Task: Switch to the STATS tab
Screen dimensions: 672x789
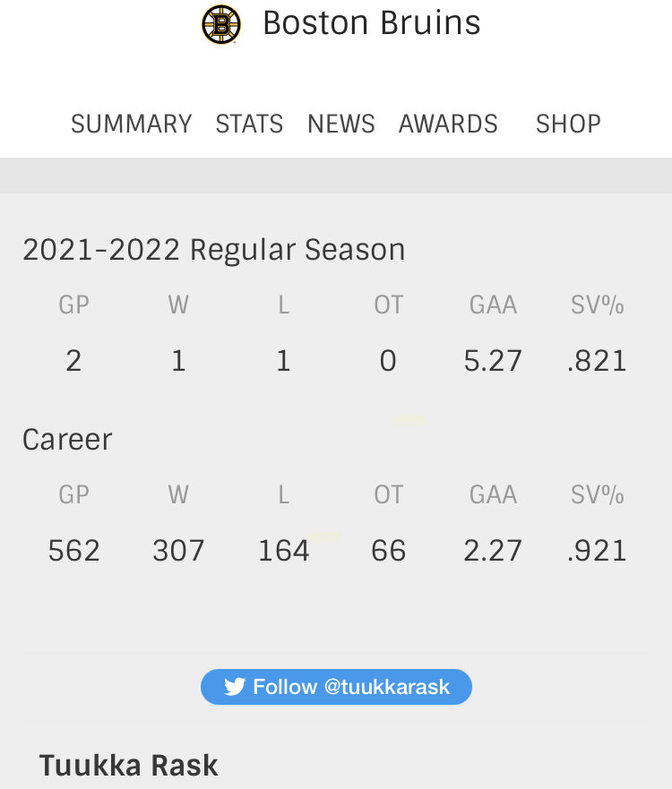Action: coord(249,124)
